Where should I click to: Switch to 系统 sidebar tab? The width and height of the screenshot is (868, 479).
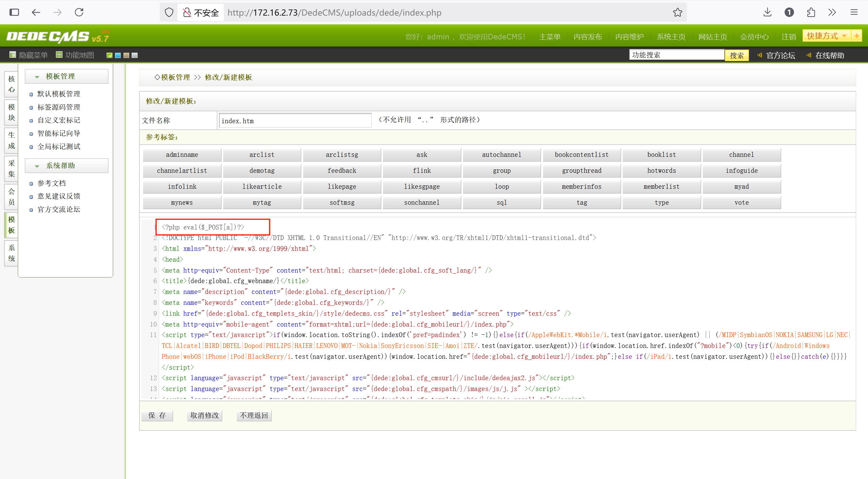(12, 253)
